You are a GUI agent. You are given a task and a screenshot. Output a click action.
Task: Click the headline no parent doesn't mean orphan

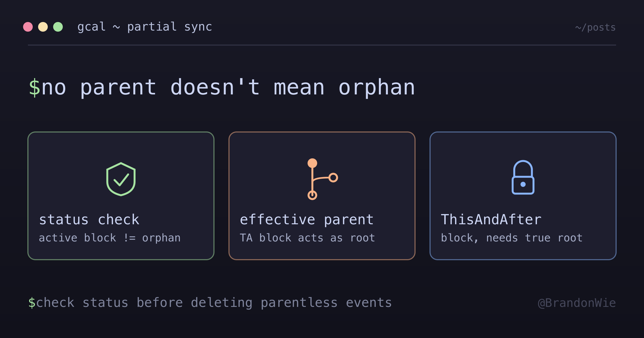(228, 87)
